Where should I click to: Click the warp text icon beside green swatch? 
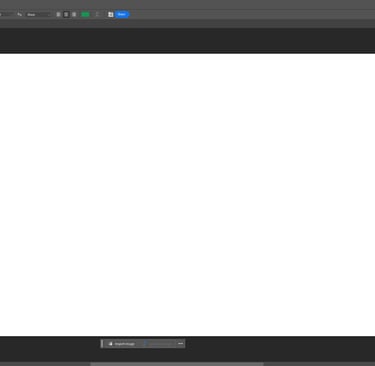(x=97, y=14)
